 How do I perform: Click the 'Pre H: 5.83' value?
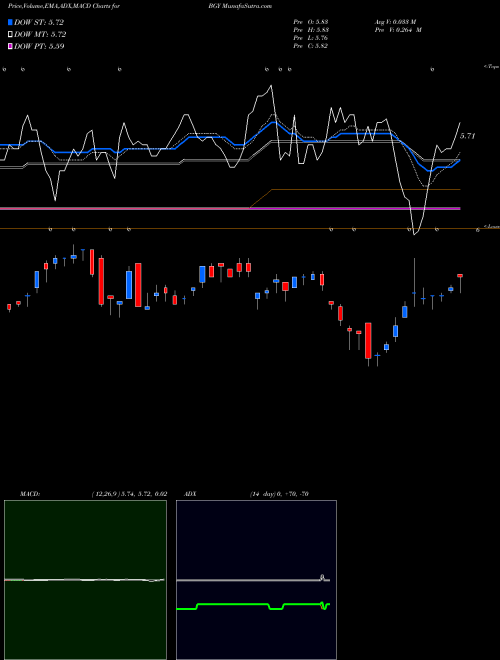(311, 30)
